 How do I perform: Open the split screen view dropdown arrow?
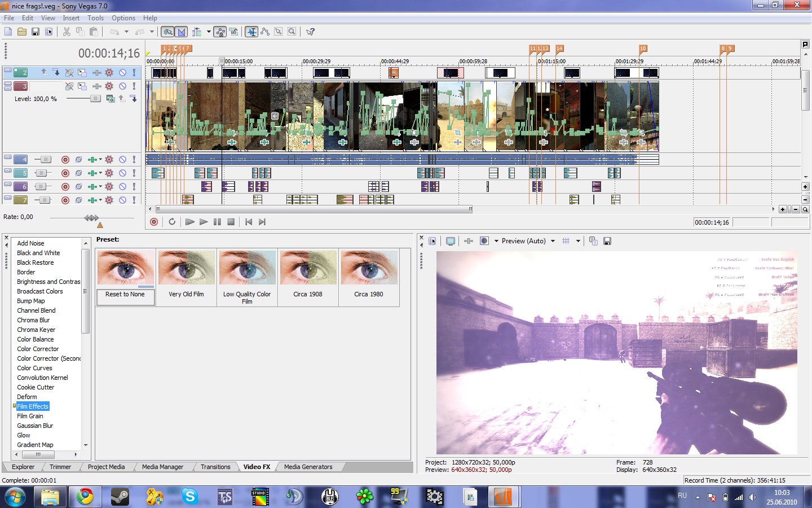496,241
